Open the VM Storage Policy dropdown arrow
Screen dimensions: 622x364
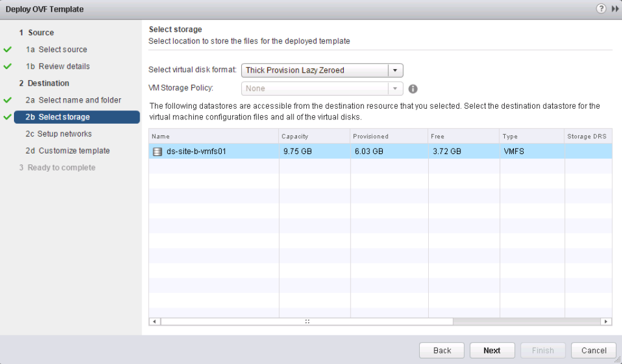395,89
